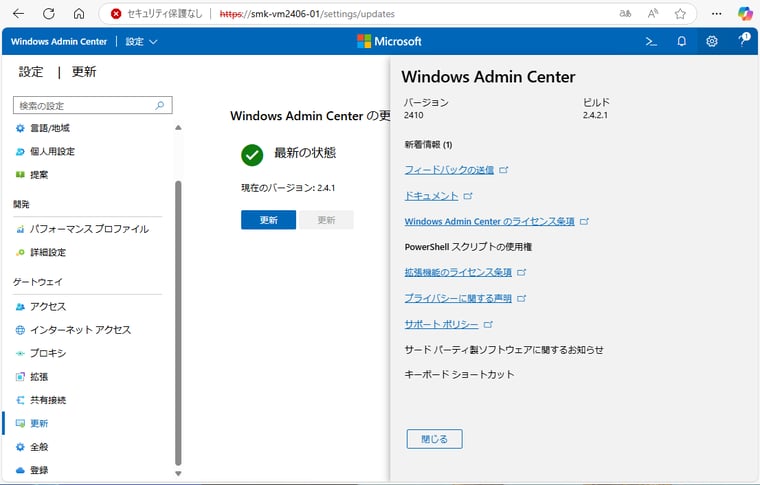Open プライバシーに関する声明 link

pyautogui.click(x=458, y=298)
